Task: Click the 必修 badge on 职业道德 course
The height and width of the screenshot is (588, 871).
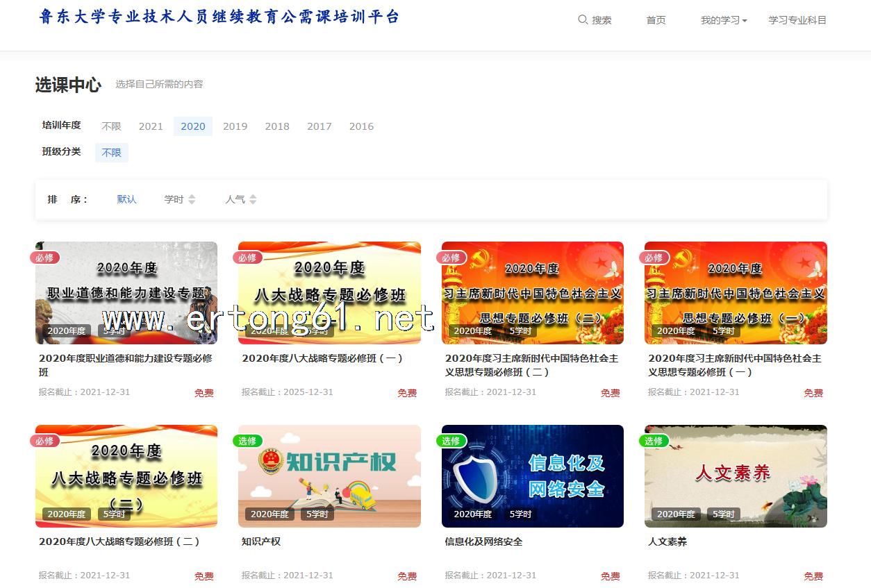Action: 44,258
